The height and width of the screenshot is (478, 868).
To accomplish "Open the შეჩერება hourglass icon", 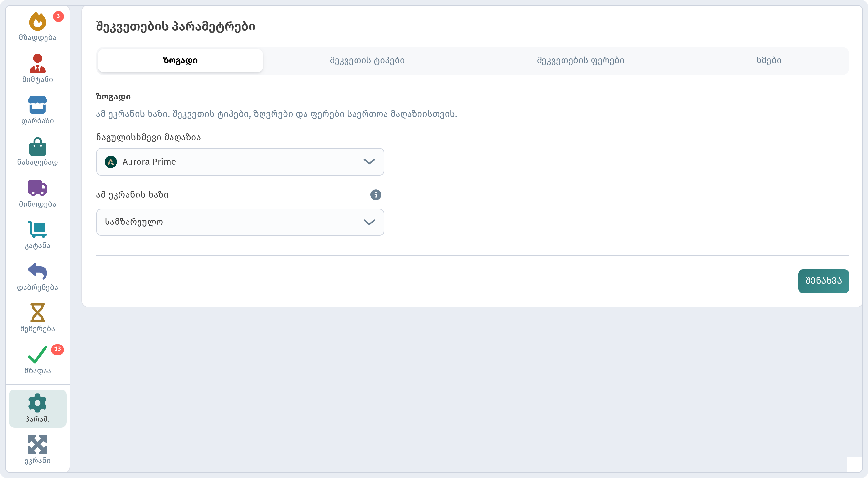I will (x=37, y=313).
